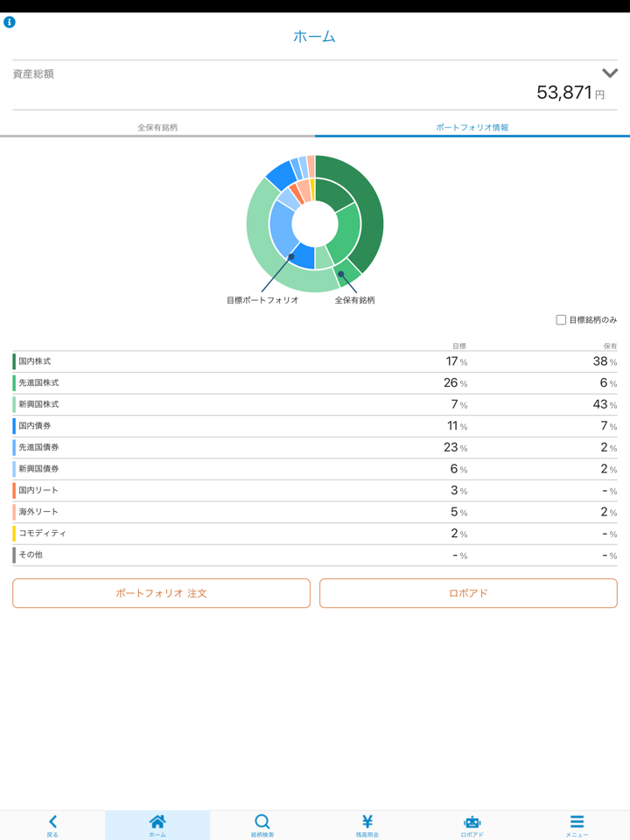Tap the blue info icon
Screen dimensions: 630x840
[10, 22]
